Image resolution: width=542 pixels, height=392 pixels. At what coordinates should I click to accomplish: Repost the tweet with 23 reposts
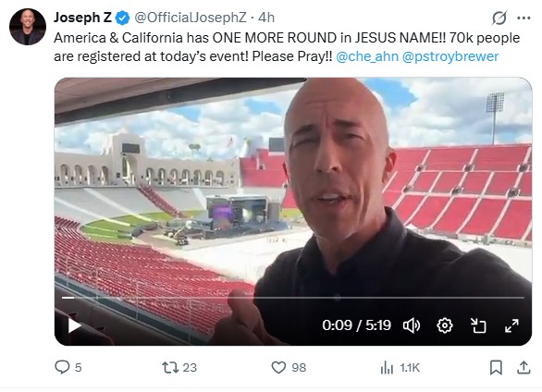click(x=170, y=367)
